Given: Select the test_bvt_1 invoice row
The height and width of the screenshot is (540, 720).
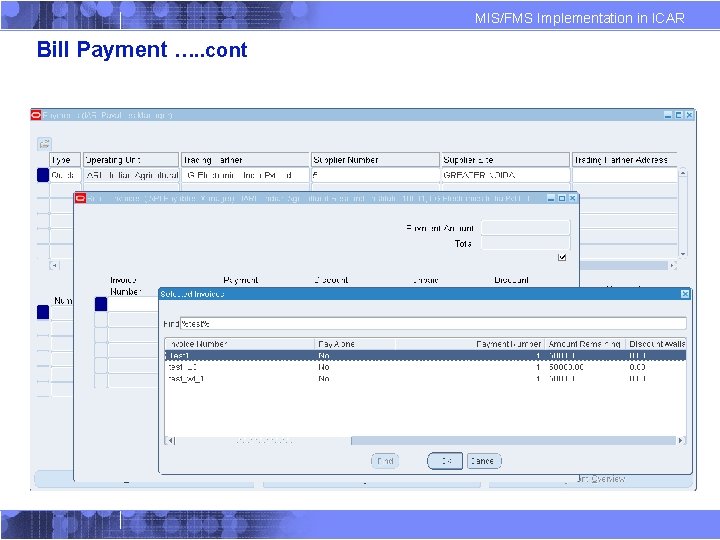Looking at the screenshot, I should click(425, 379).
